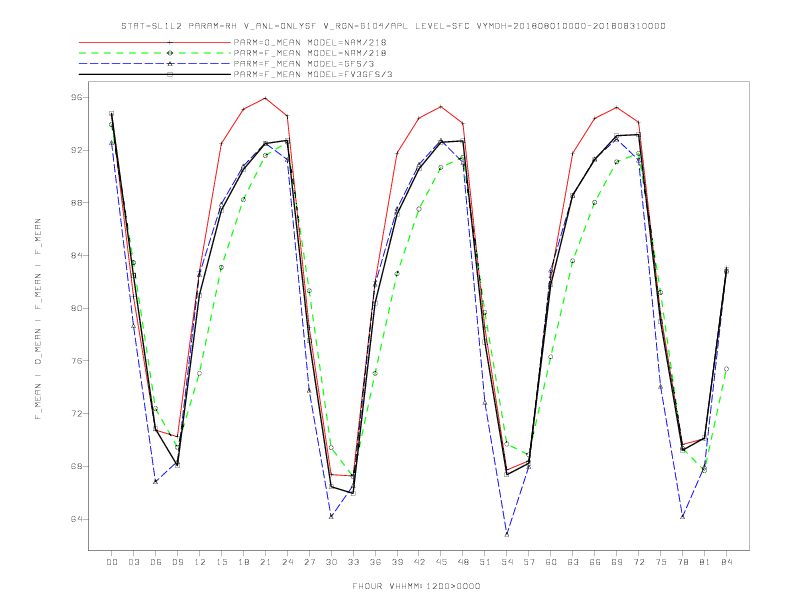This screenshot has height=612, width=792.
Task: Click the x-axis tick label 27
Action: (310, 562)
